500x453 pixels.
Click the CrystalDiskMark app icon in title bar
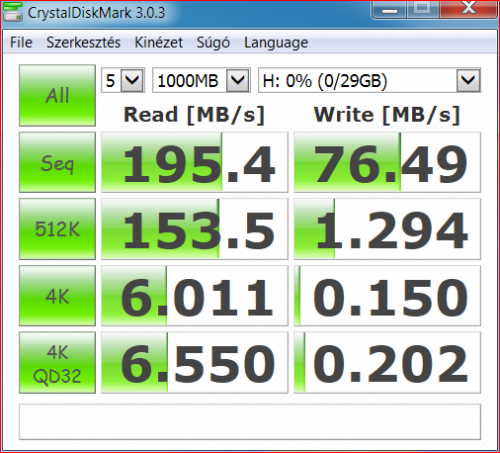click(13, 12)
